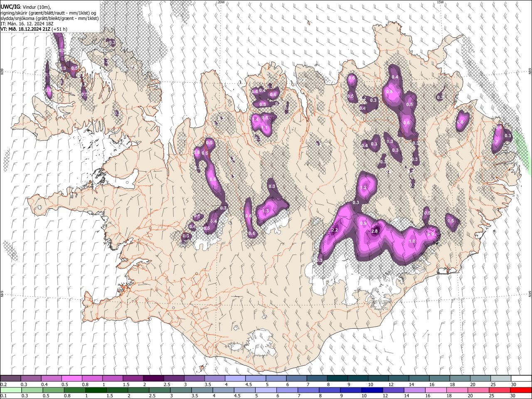Click valid time 'VT: Mið. 18.12.2024 21Z (+51 h)'
Image resolution: width=532 pixels, height=399 pixels.
click(34, 29)
